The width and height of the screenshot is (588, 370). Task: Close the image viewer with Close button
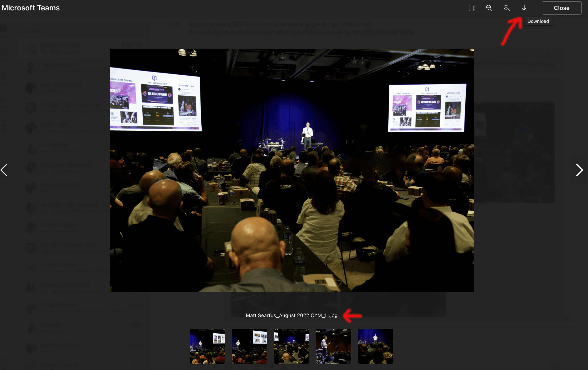coord(562,8)
